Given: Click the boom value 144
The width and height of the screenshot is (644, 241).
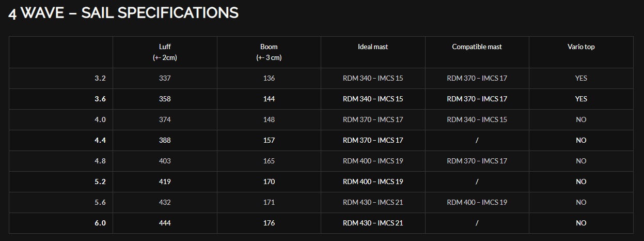Looking at the screenshot, I should [x=269, y=99].
